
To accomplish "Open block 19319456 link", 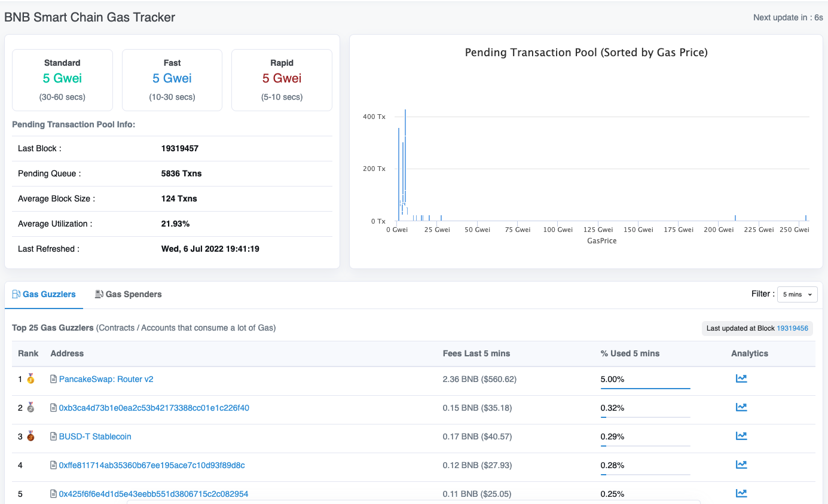I will coord(792,328).
